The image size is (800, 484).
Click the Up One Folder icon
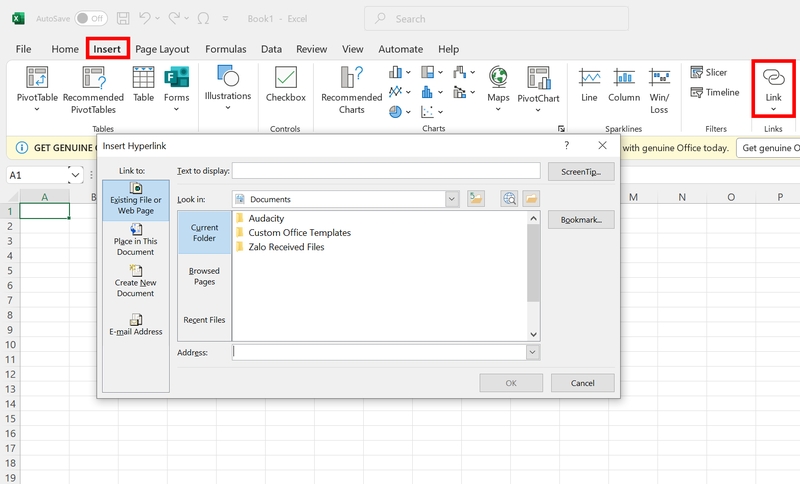(476, 199)
